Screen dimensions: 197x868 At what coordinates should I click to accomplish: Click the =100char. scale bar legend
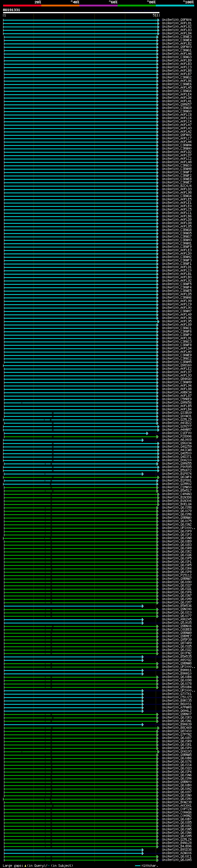point(147,866)
